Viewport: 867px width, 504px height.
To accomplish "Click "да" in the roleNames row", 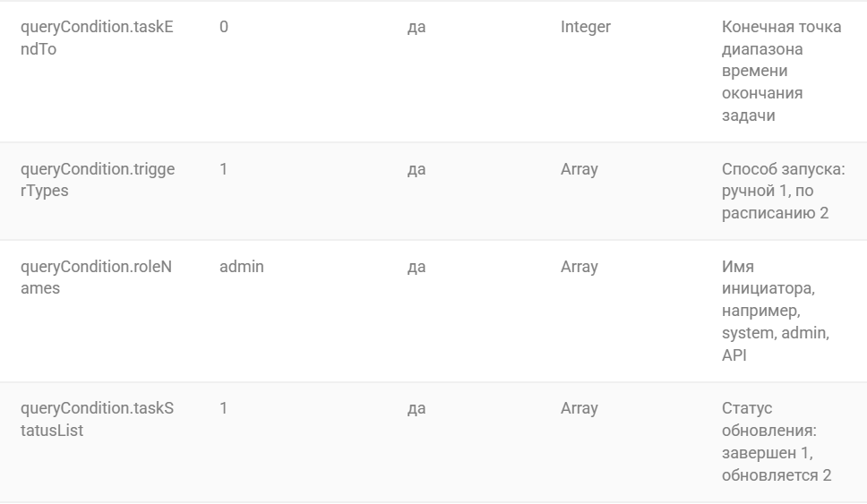I will coord(416,267).
